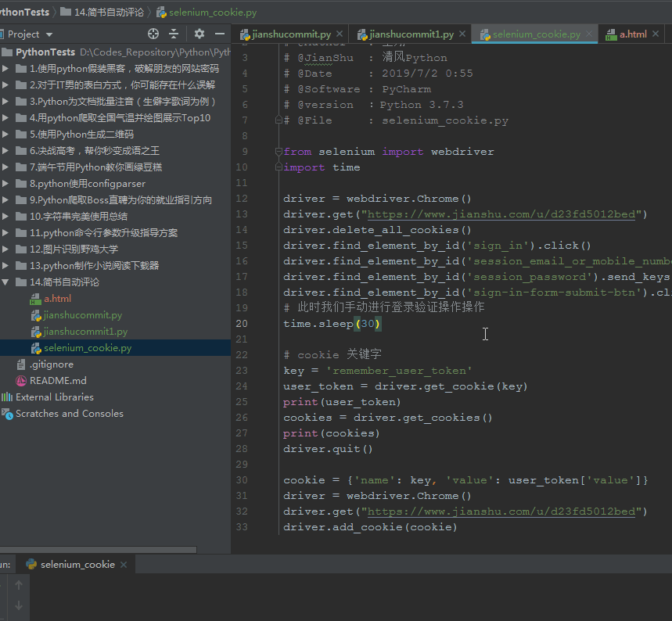Select folder 12.图片识别野鸡大学
The image size is (672, 621).
click(74, 249)
